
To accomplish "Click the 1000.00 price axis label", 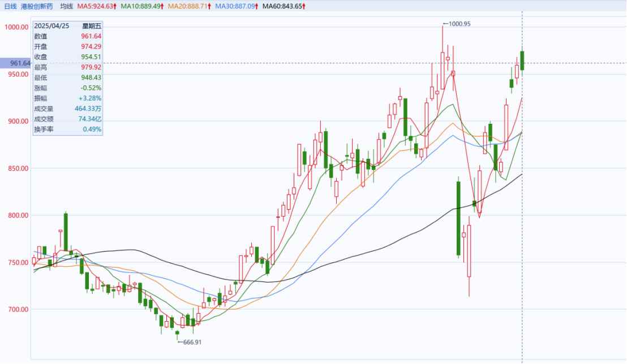I will 16,27.
